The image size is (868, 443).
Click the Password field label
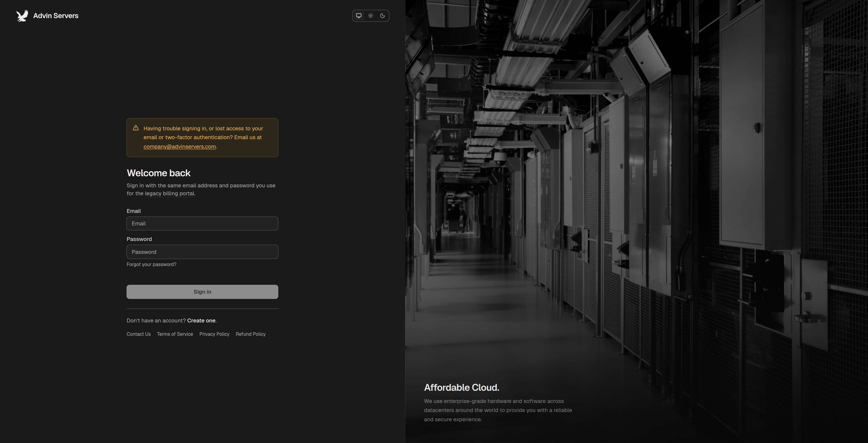139,239
